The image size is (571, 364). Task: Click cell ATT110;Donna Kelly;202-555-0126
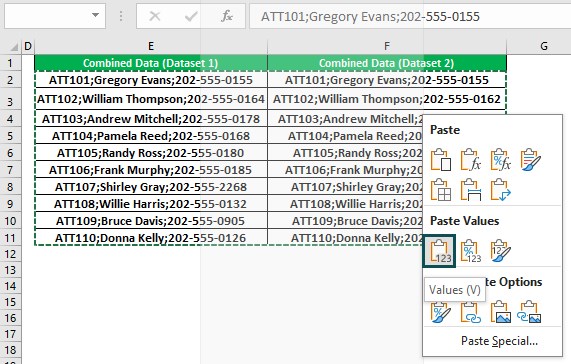(151, 238)
